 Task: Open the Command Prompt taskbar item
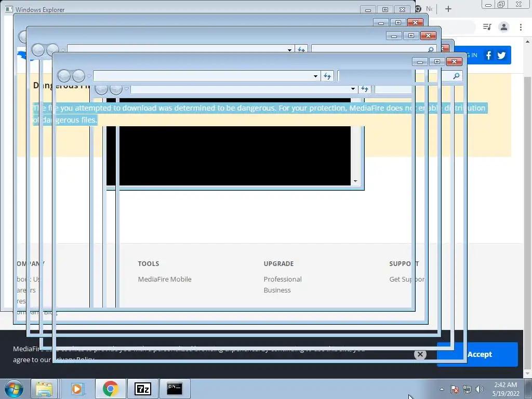175,389
